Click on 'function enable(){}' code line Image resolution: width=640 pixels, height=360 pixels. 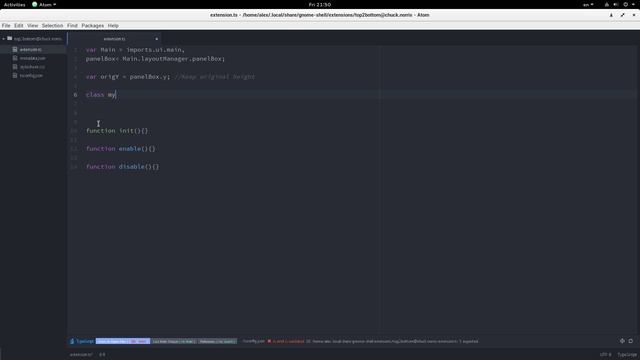[121, 149]
